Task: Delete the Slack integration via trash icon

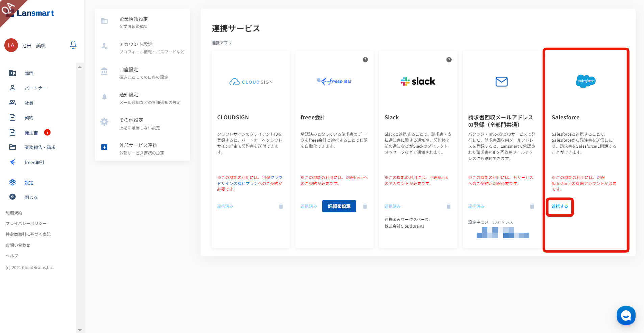Action: coord(449,206)
